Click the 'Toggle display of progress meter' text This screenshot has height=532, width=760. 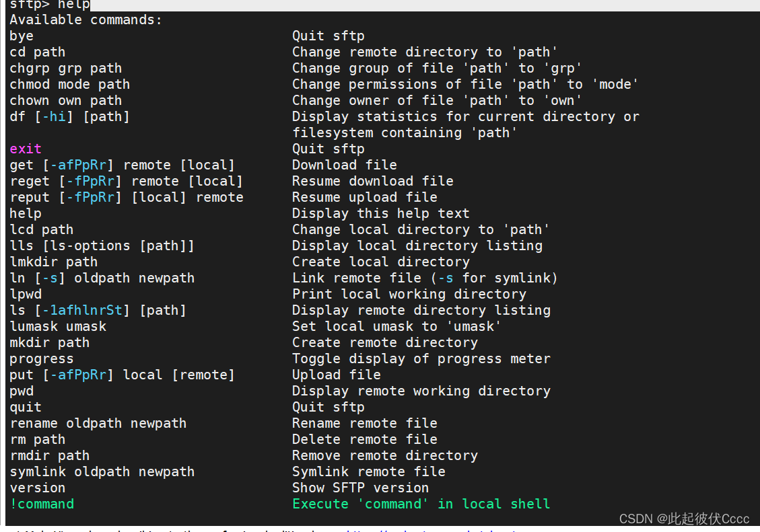421,358
